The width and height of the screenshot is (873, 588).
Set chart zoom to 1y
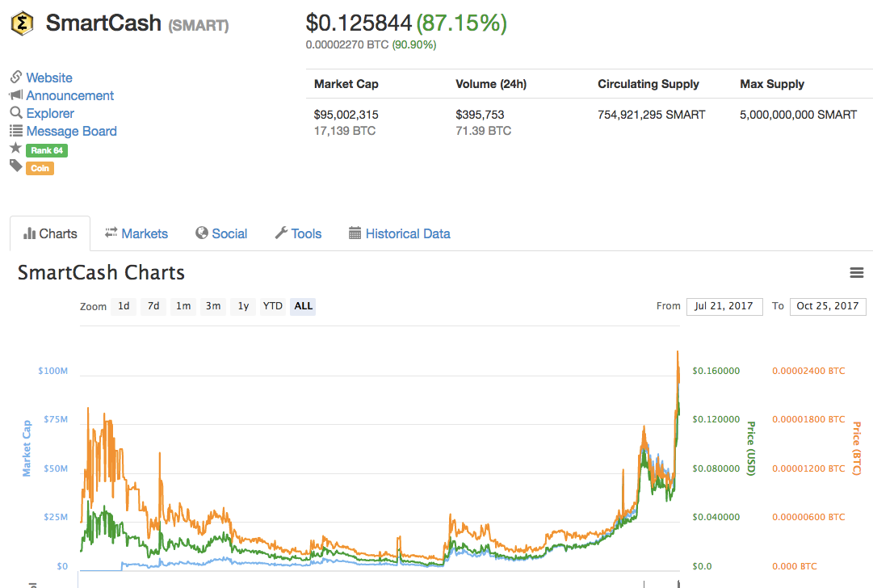tap(243, 306)
